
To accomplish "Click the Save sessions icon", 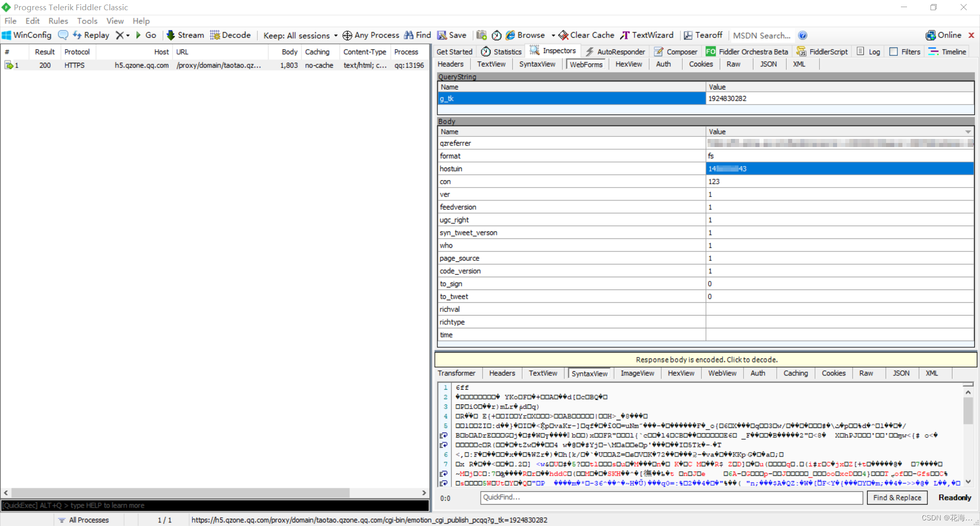I will [442, 35].
